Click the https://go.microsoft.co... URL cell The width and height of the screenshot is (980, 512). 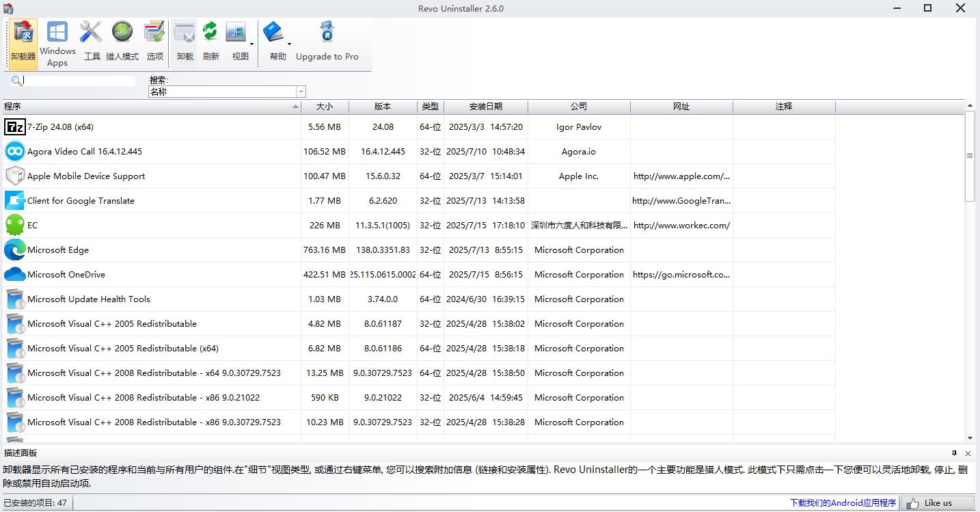click(x=682, y=275)
